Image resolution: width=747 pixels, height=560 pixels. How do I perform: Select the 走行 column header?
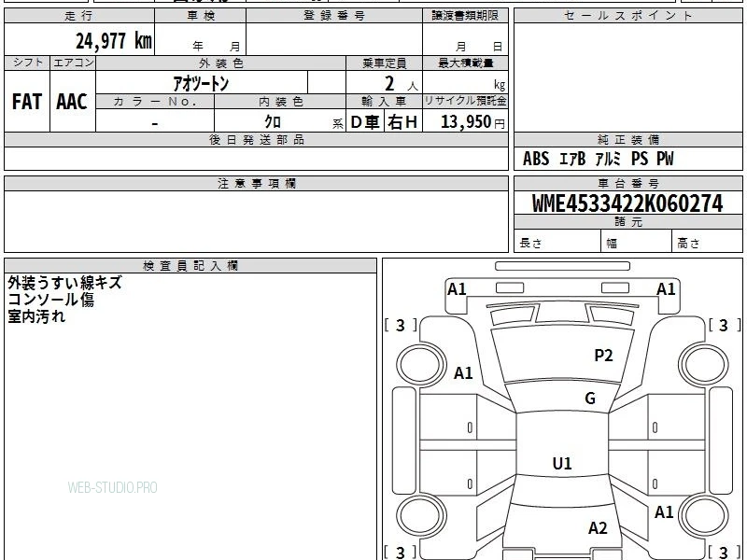[x=79, y=16]
